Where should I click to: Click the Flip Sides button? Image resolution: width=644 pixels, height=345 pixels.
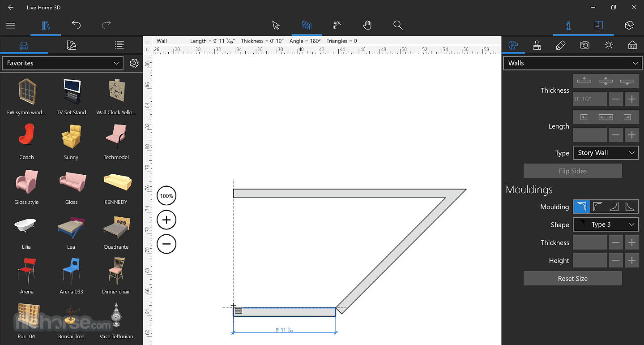coord(572,171)
